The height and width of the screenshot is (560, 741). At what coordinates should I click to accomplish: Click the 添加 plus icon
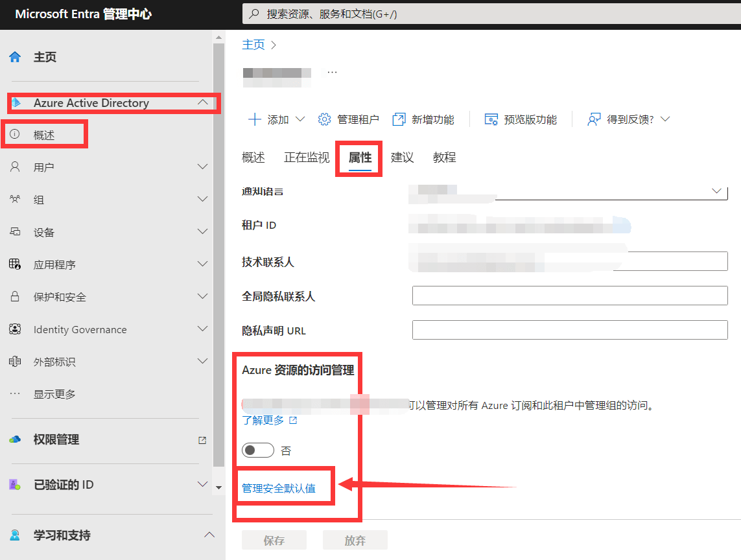255,119
